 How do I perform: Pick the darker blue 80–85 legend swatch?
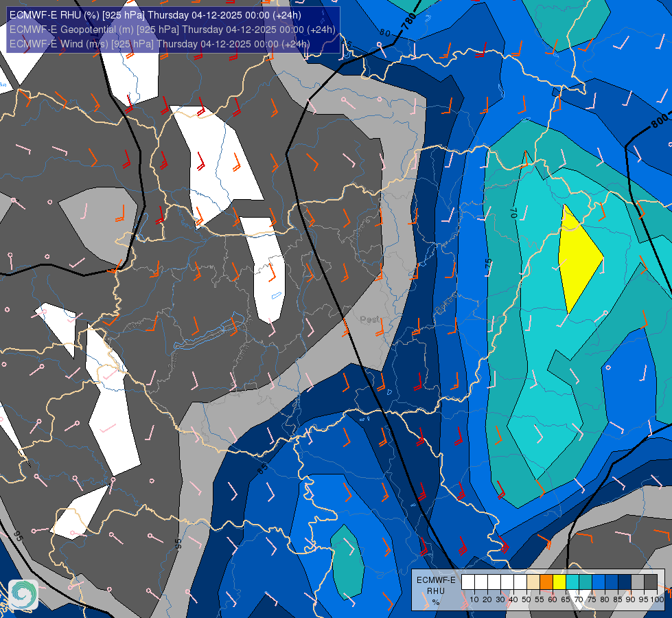pyautogui.click(x=612, y=582)
